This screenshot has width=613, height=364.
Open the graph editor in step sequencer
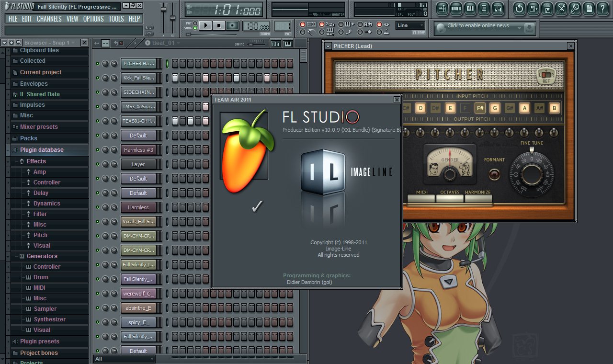(276, 44)
